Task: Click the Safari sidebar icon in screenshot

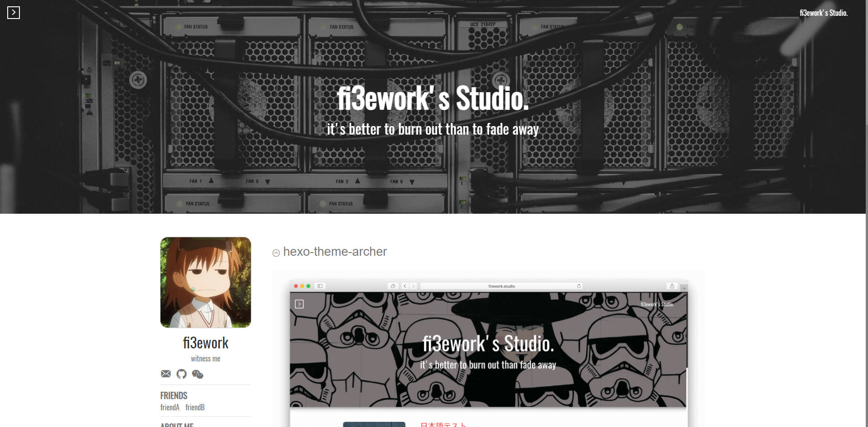Action: click(x=320, y=286)
